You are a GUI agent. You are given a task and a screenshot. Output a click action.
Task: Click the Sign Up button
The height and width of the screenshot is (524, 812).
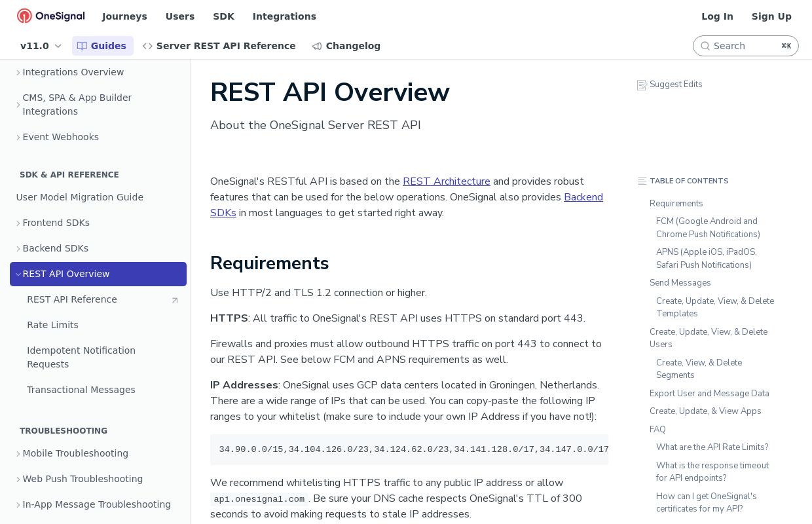771,16
